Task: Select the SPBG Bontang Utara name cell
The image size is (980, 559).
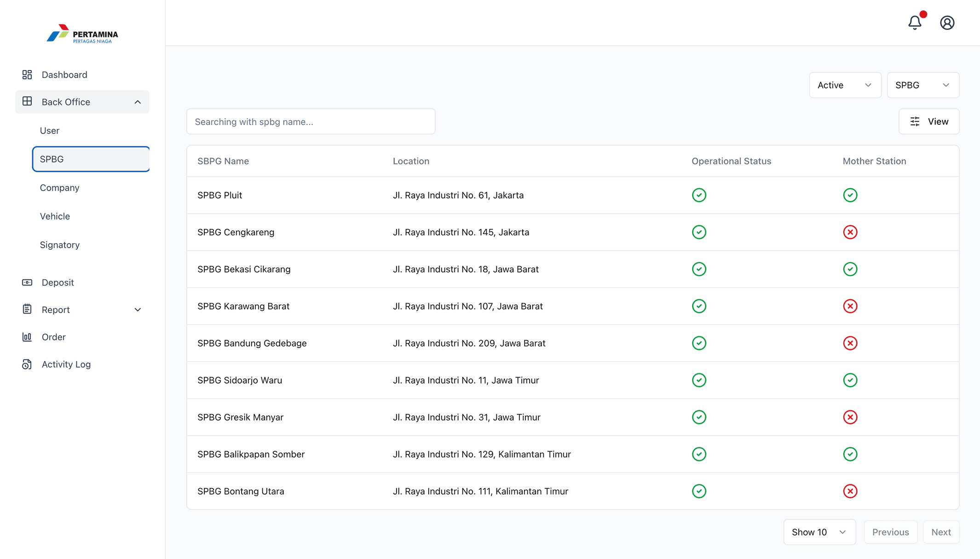Action: (241, 491)
